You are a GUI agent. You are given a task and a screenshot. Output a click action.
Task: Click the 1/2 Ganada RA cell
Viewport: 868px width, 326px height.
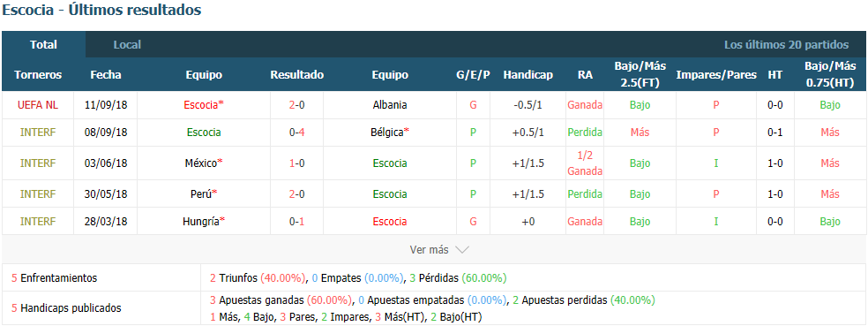click(585, 163)
